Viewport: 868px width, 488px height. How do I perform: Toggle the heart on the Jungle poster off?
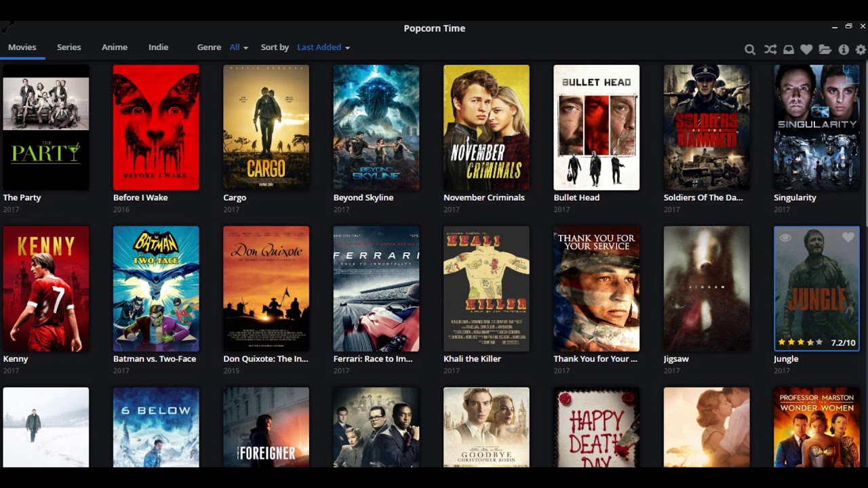pos(847,237)
